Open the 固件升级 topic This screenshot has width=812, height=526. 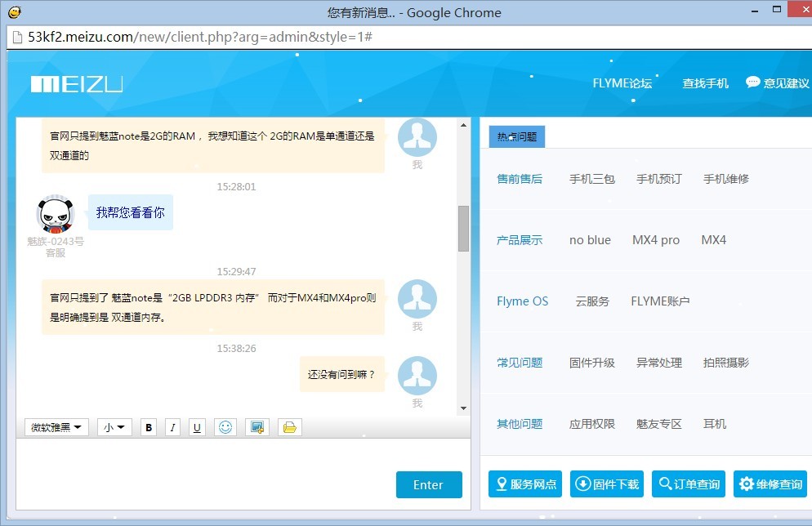[592, 363]
